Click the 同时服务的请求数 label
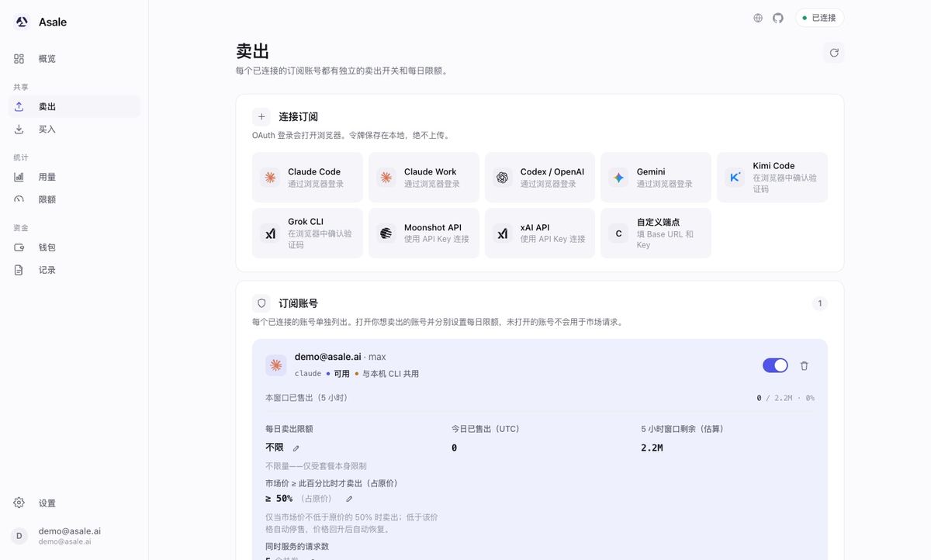The width and height of the screenshot is (931, 560). (297, 546)
